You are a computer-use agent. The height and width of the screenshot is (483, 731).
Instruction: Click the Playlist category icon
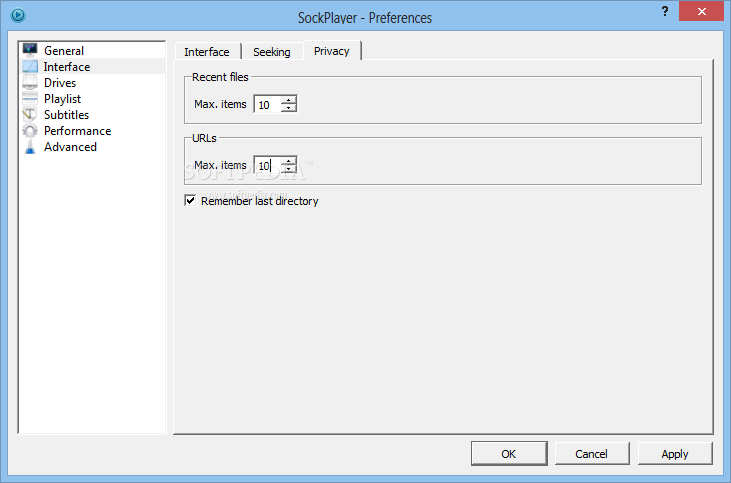30,99
